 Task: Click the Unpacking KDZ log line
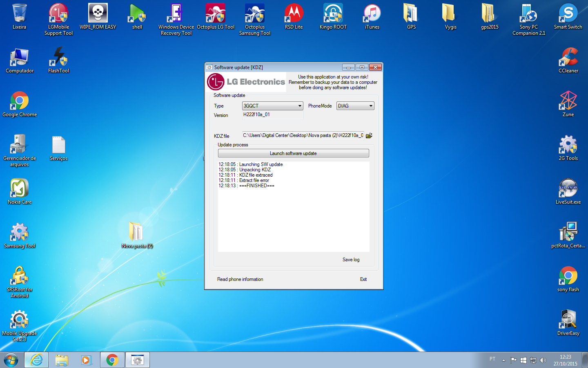coord(245,170)
